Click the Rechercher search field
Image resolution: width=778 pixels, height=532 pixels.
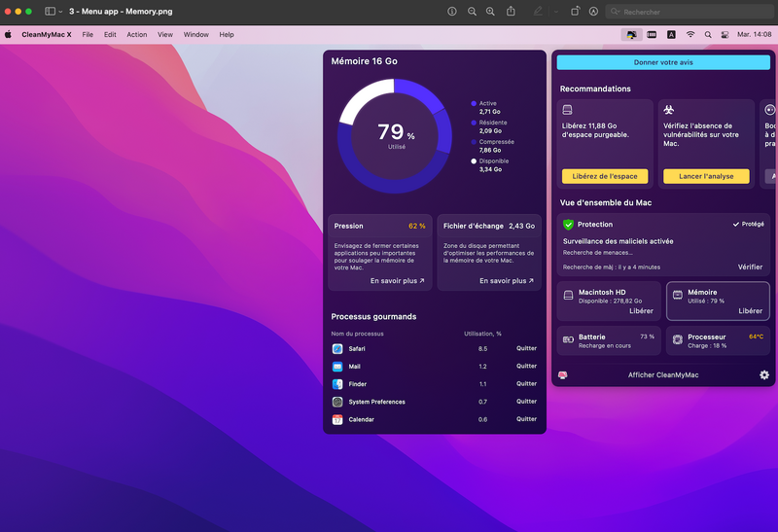pyautogui.click(x=690, y=12)
